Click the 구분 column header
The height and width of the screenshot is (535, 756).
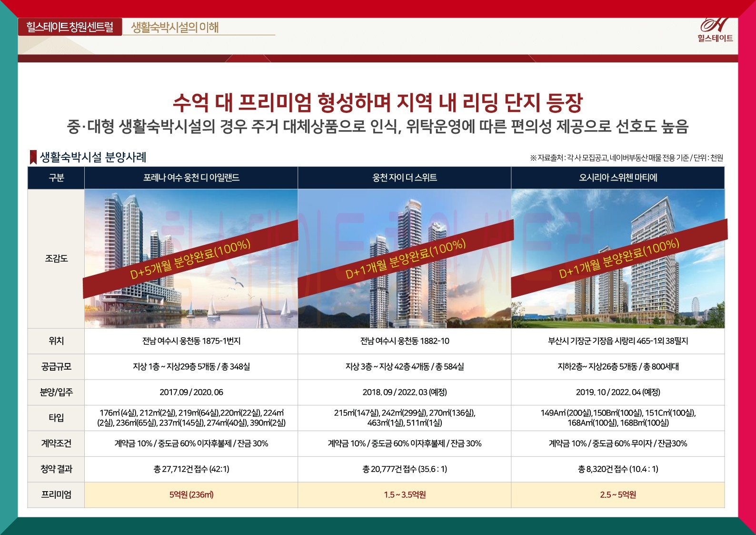56,178
